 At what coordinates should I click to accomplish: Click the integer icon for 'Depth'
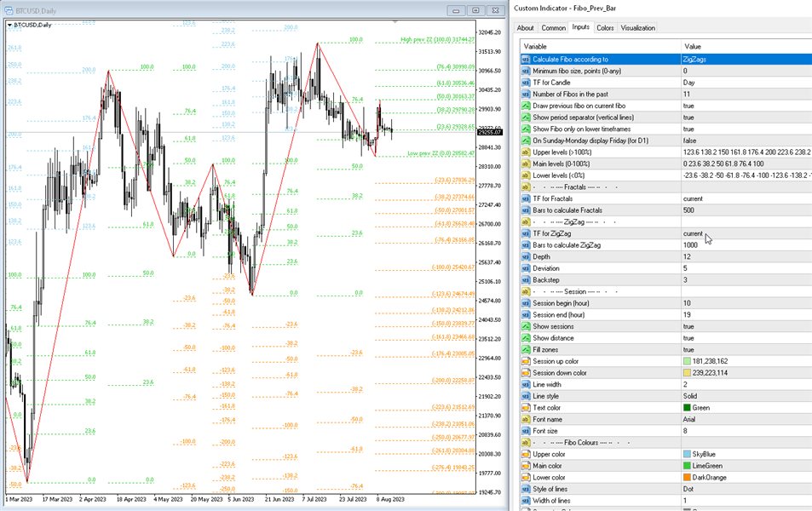pyautogui.click(x=527, y=257)
